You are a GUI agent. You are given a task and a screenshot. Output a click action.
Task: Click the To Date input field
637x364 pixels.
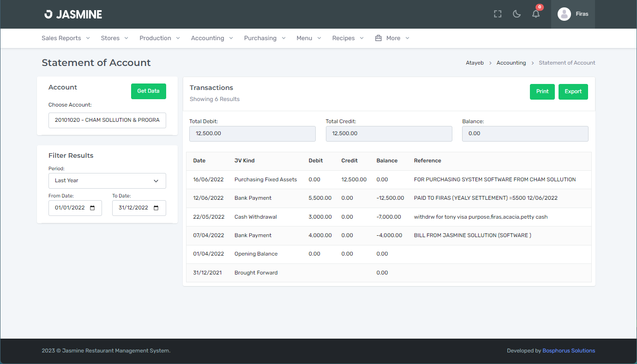coord(139,208)
